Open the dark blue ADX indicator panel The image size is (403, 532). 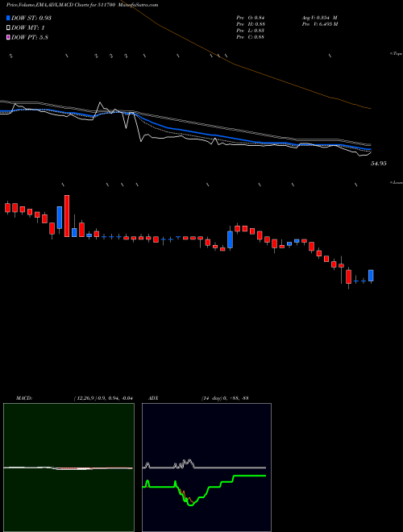pyautogui.click(x=206, y=468)
